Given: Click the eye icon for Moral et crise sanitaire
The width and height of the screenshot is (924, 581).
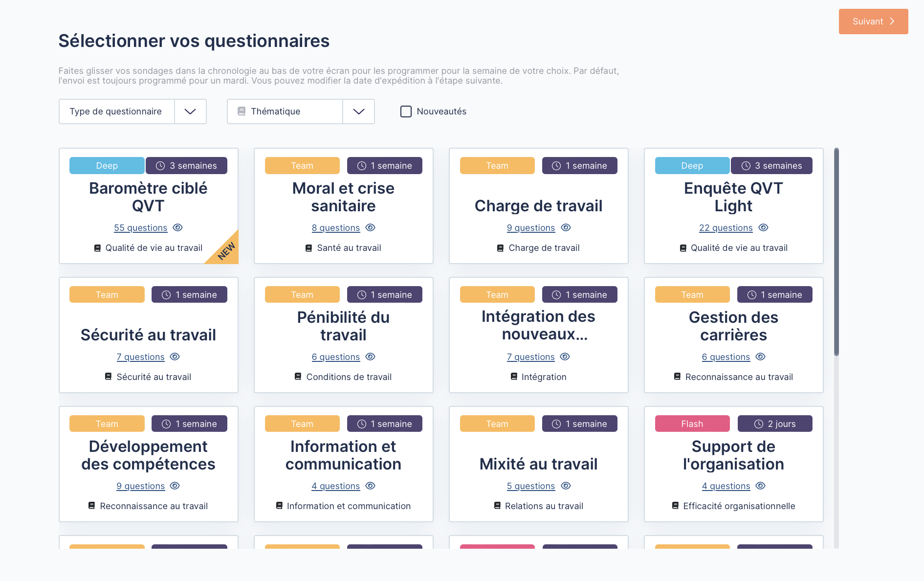Looking at the screenshot, I should 371,227.
